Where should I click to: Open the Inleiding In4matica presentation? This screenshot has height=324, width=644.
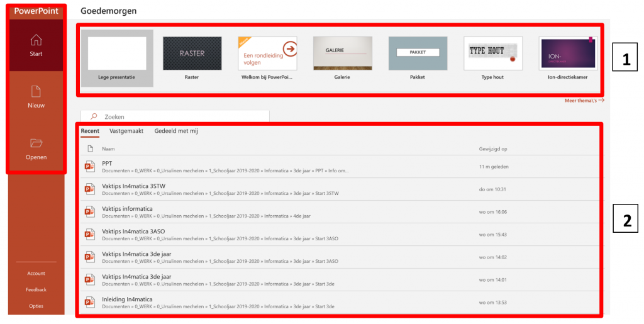click(341, 302)
